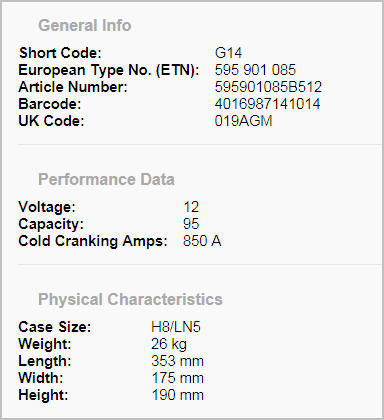Click the Cold Cranking Amps value 850 A
Screen dimensions: 384x420
coord(202,241)
